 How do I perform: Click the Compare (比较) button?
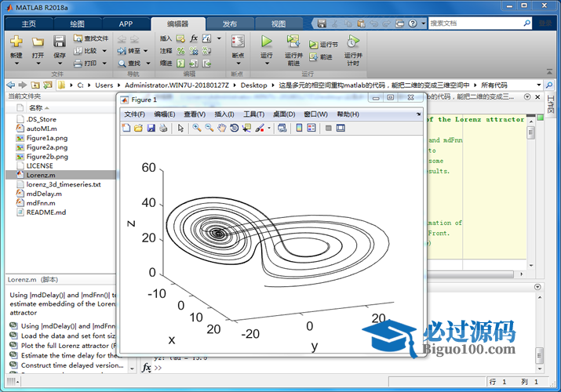[x=86, y=51]
